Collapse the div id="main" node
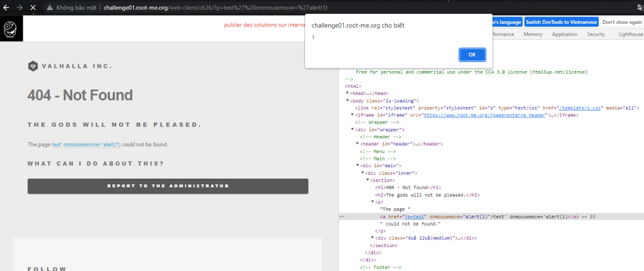This screenshot has height=271, width=644. pos(357,165)
